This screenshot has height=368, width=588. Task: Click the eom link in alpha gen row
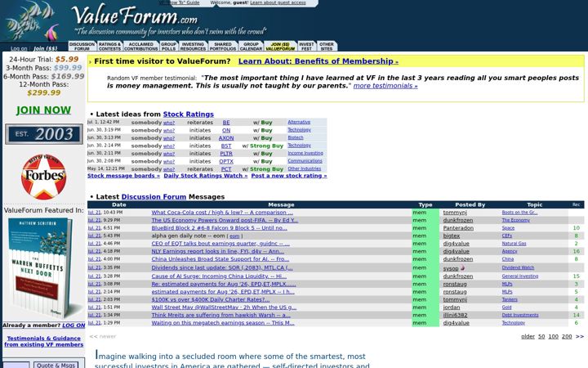[234, 236]
